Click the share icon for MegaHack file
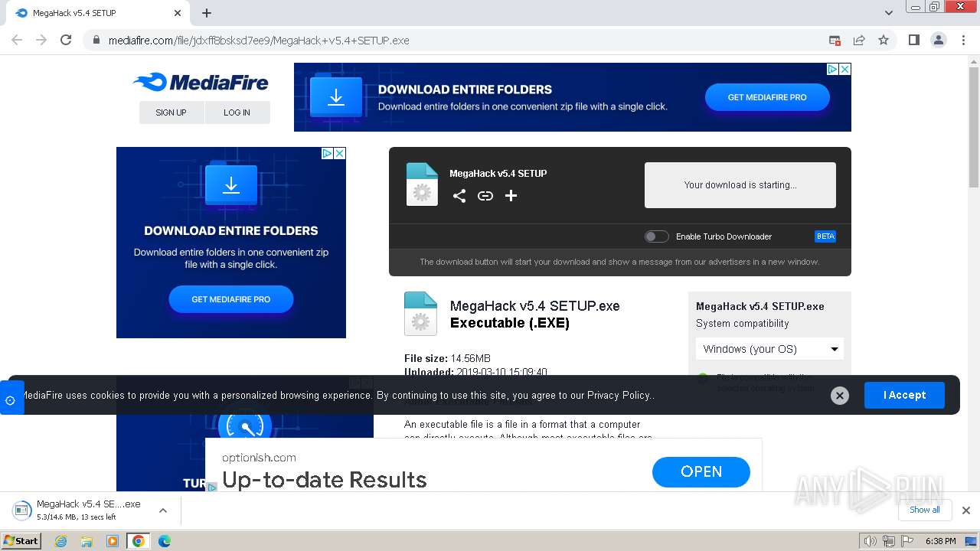 click(x=459, y=196)
